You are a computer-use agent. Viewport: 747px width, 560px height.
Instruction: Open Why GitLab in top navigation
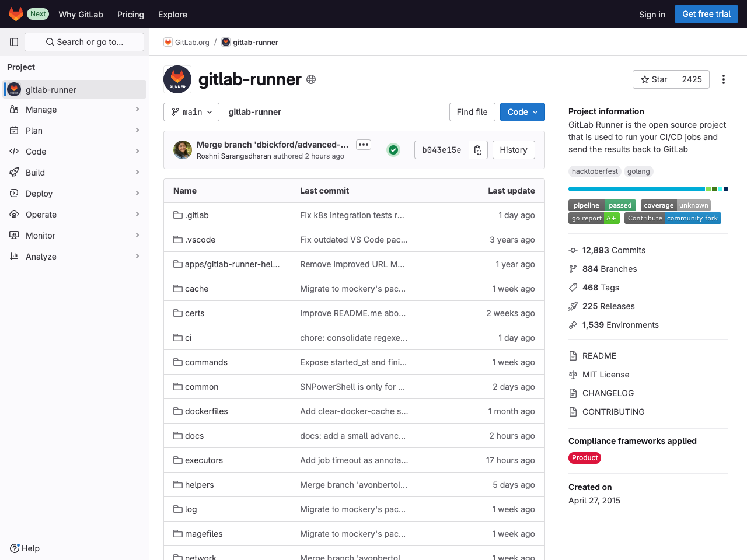(x=81, y=14)
